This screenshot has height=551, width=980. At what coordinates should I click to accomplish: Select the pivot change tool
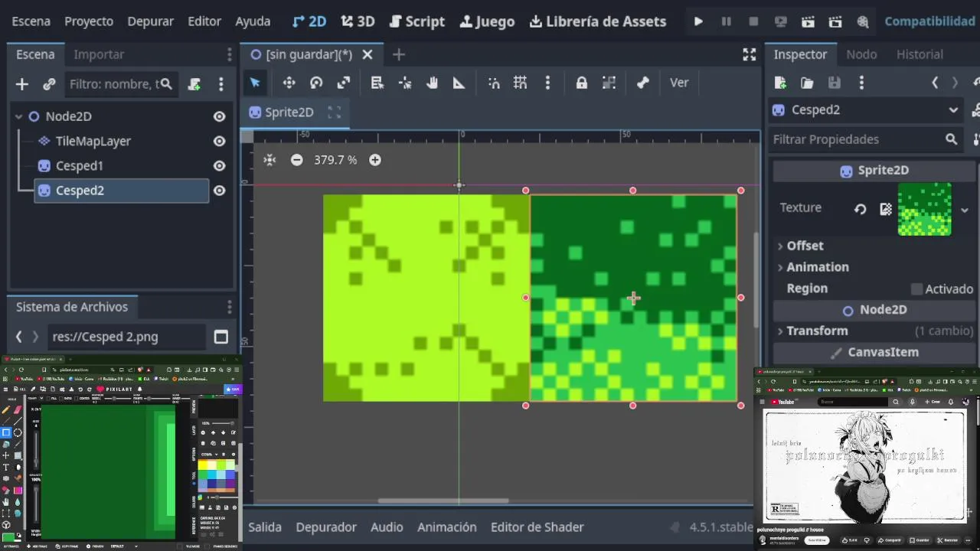click(405, 83)
